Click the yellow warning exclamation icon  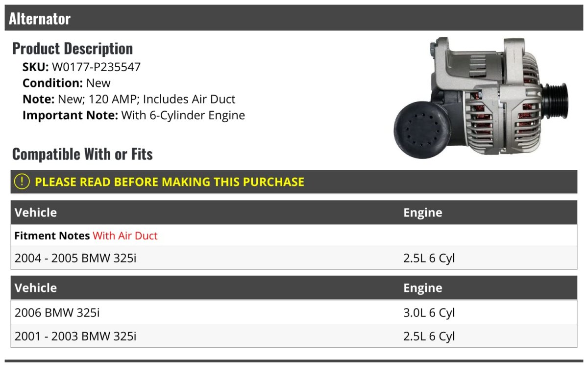point(22,182)
